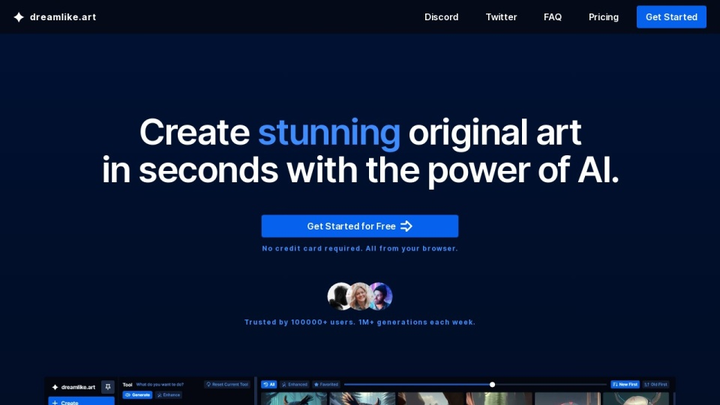The image size is (720, 405).
Task: Open the Twitter link in navigation
Action: pyautogui.click(x=501, y=17)
